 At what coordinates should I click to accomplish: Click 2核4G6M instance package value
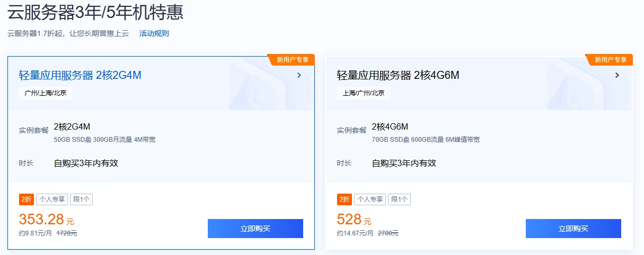[390, 126]
